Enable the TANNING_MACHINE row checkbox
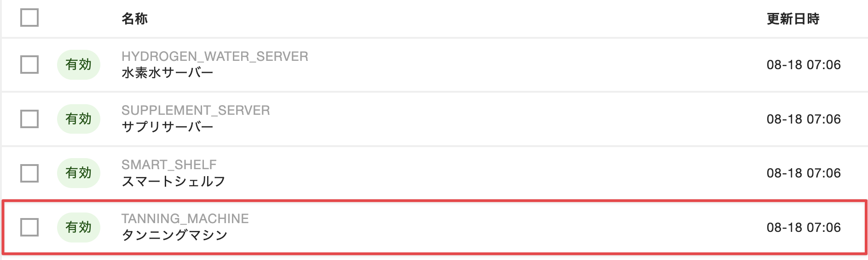Screen dimensions: 868x260 click(29, 227)
